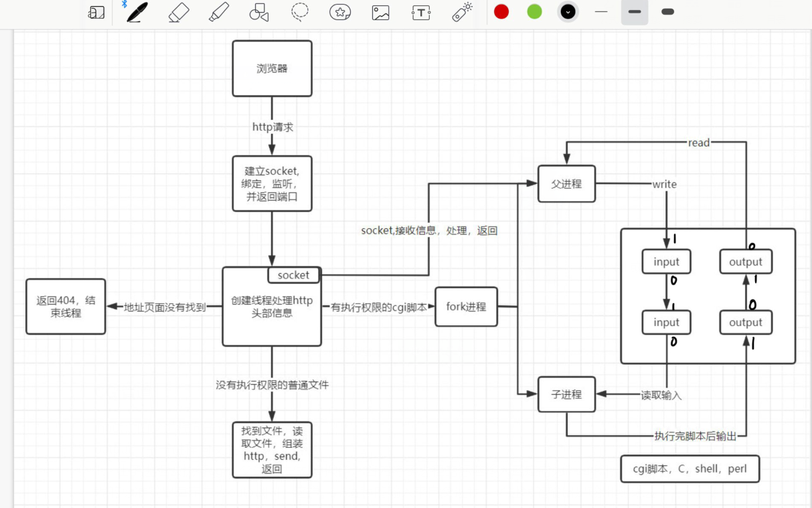
Task: Select the Text insertion tool
Action: pyautogui.click(x=421, y=13)
